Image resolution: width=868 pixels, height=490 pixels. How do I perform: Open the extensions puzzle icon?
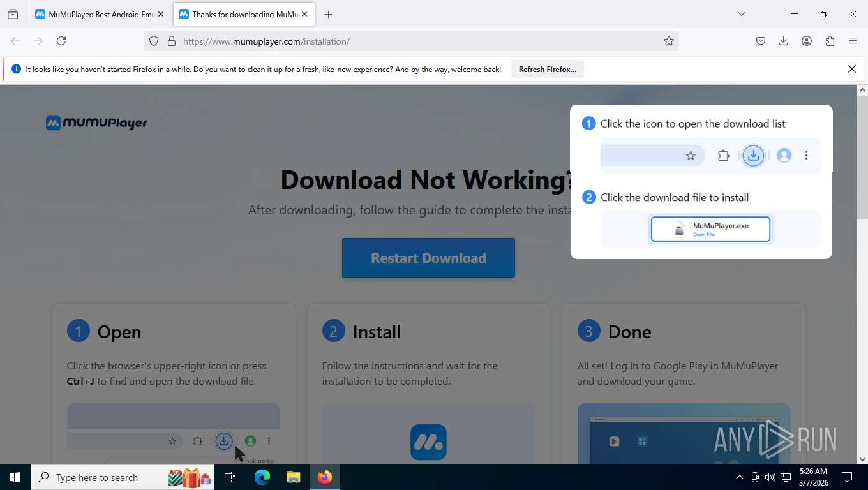click(830, 41)
